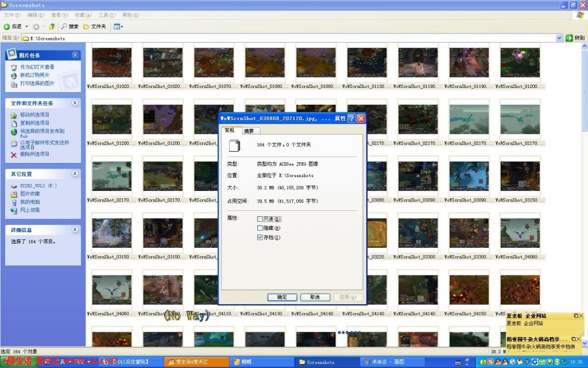
Task: Click the envelope icon for 以电子邮件形式发送所选项目
Action: click(14, 143)
